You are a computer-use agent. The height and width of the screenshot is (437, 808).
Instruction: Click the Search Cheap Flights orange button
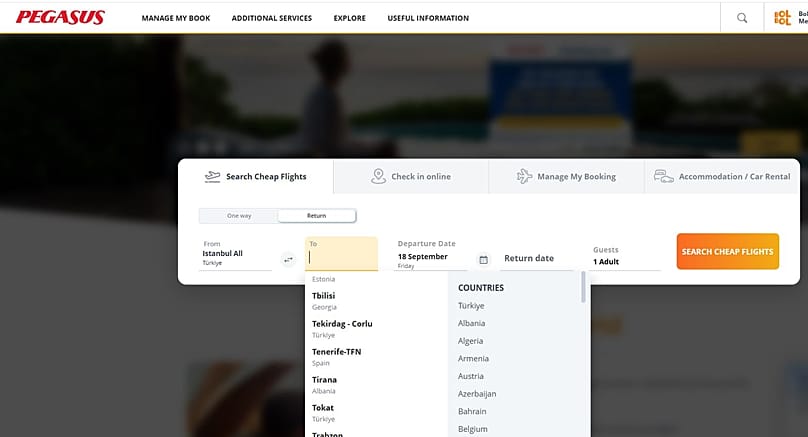click(x=728, y=251)
